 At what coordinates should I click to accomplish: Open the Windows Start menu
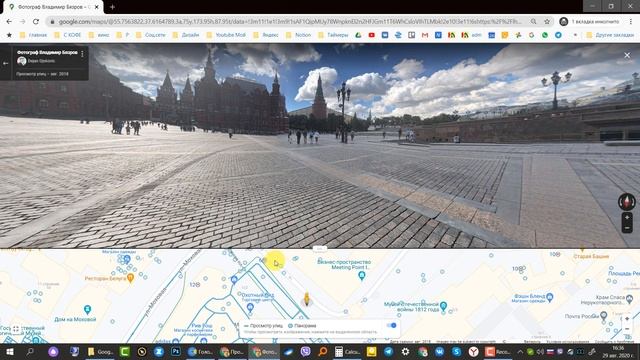9,351
